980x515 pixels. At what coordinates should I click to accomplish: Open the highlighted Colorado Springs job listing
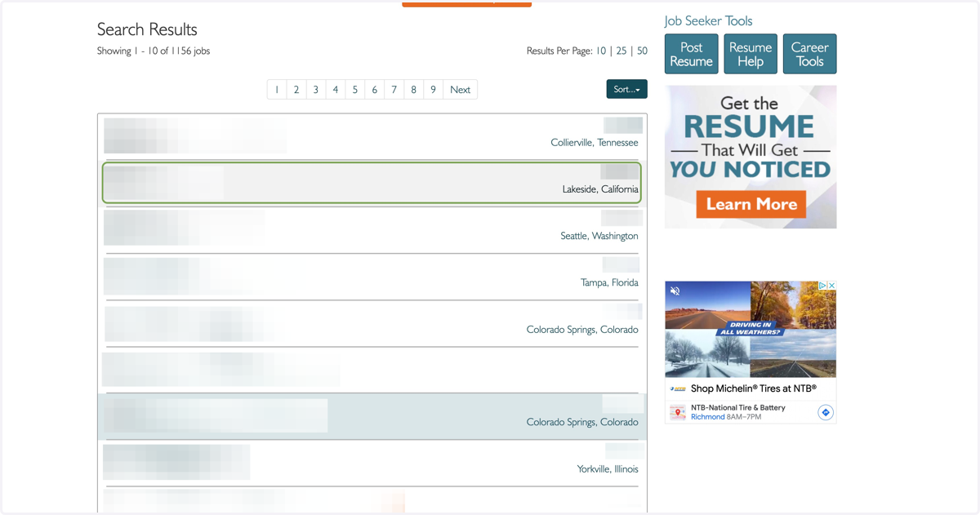pos(372,416)
